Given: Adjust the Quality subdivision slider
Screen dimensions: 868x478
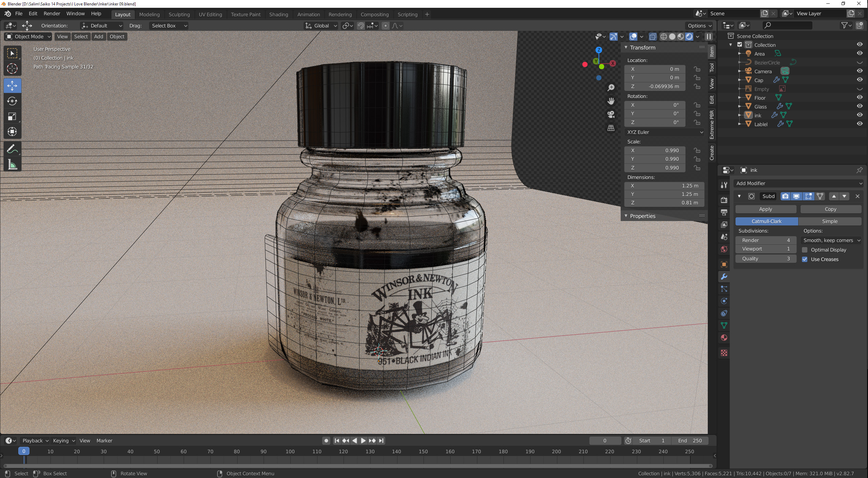Looking at the screenshot, I should click(x=766, y=258).
